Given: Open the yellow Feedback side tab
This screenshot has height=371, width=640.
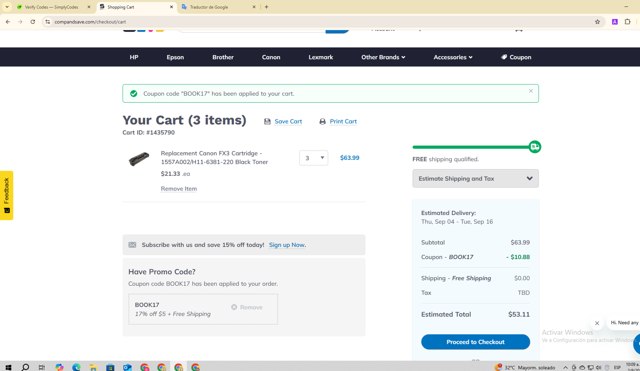Looking at the screenshot, I should [7, 195].
